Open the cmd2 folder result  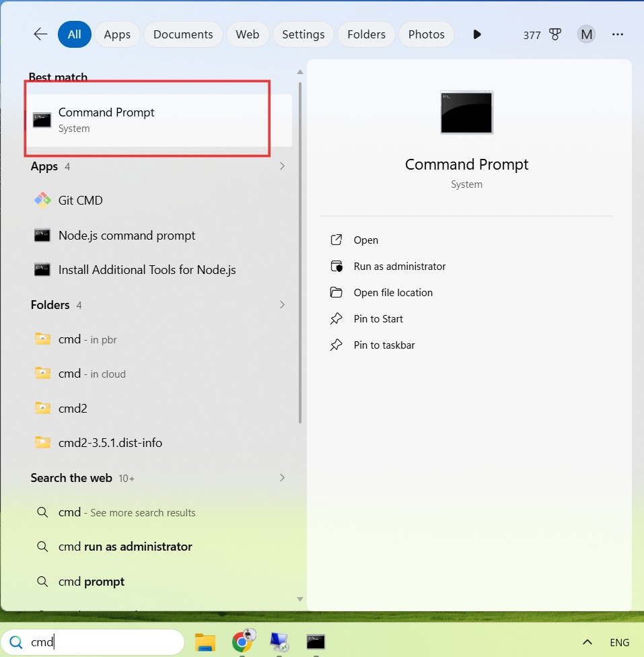pos(159,408)
